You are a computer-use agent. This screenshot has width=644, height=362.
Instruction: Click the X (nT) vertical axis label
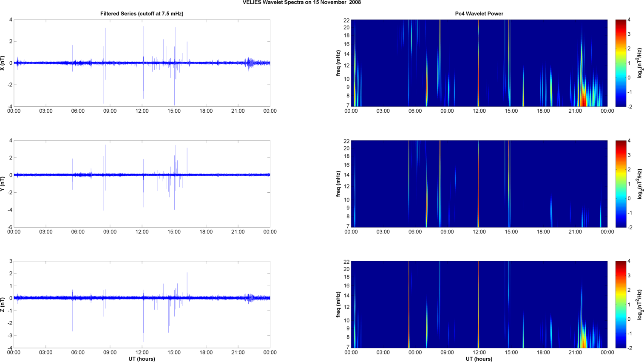3,63
